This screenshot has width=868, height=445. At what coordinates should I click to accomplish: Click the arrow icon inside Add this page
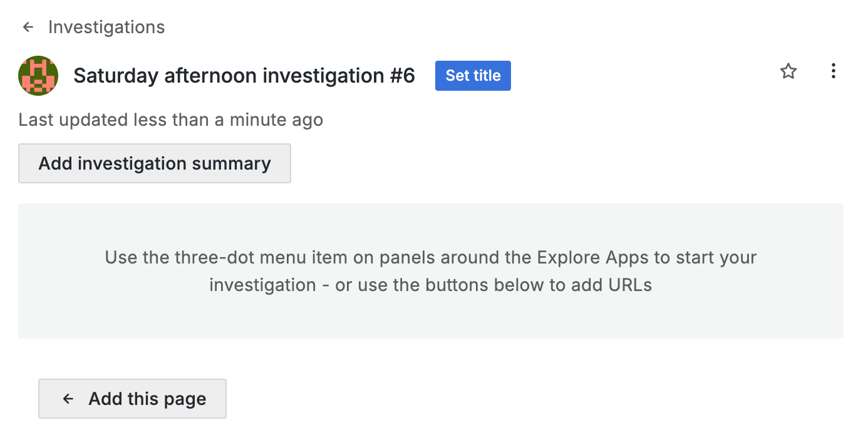click(68, 399)
